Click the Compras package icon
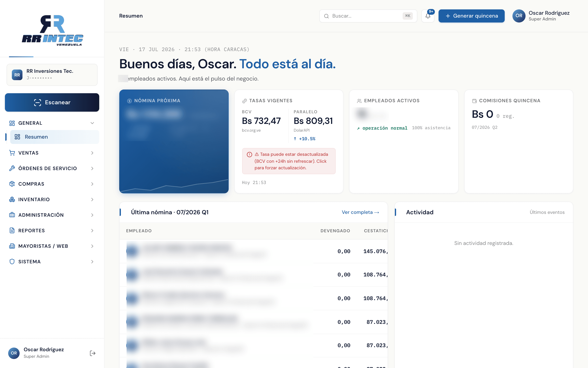The width and height of the screenshot is (588, 368). 12,184
